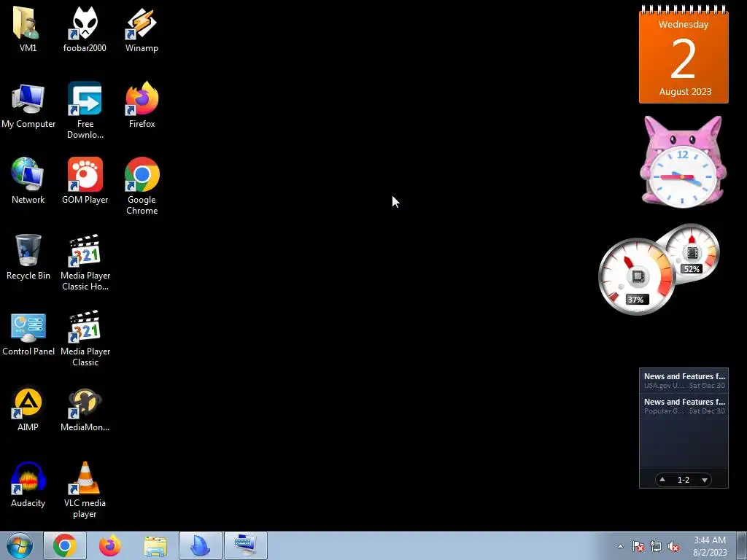This screenshot has width=747, height=560.
Task: Click the network status tray icon
Action: pos(656,546)
